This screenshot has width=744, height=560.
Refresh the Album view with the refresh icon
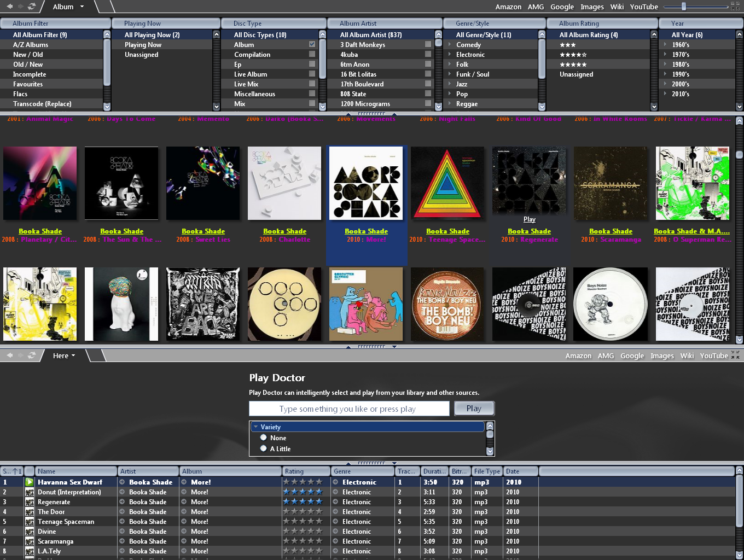tap(32, 7)
